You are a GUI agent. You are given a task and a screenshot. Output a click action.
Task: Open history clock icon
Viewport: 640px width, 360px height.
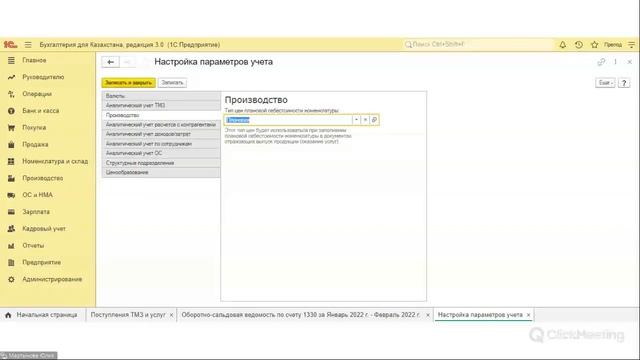tap(578, 44)
